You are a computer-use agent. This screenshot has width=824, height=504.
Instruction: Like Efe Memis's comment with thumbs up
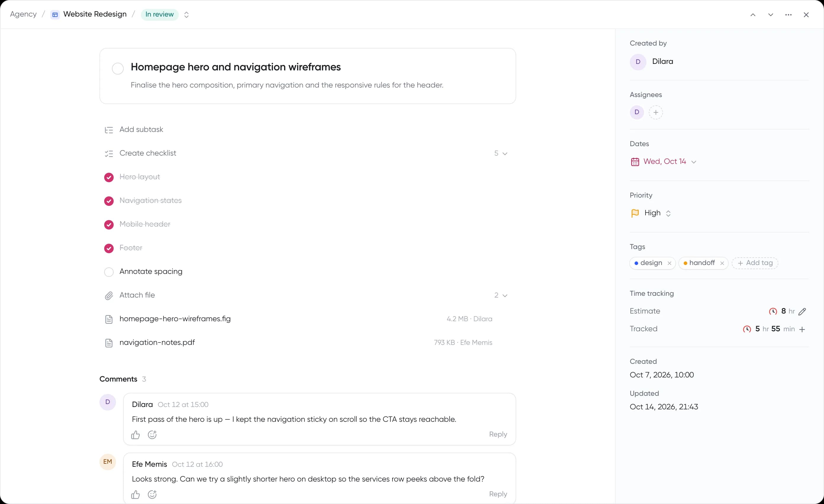(136, 495)
